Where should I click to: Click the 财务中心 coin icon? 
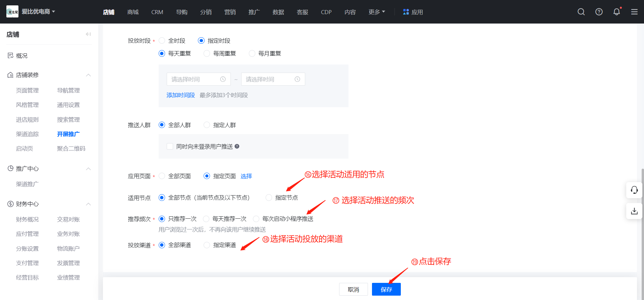coord(10,204)
